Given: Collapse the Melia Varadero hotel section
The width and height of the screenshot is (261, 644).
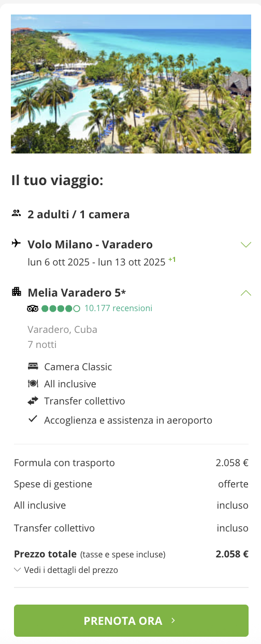Looking at the screenshot, I should [246, 292].
